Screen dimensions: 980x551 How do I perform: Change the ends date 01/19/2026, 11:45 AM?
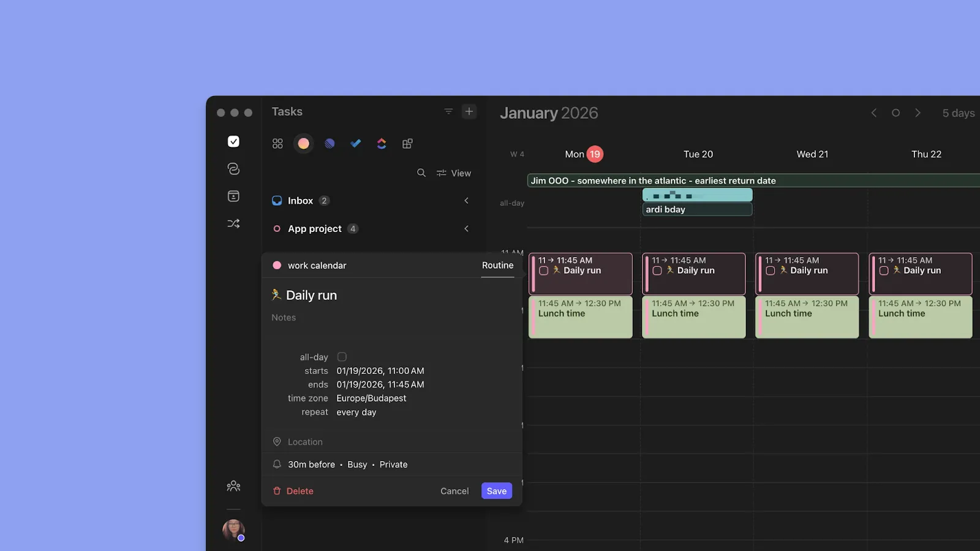tap(380, 384)
